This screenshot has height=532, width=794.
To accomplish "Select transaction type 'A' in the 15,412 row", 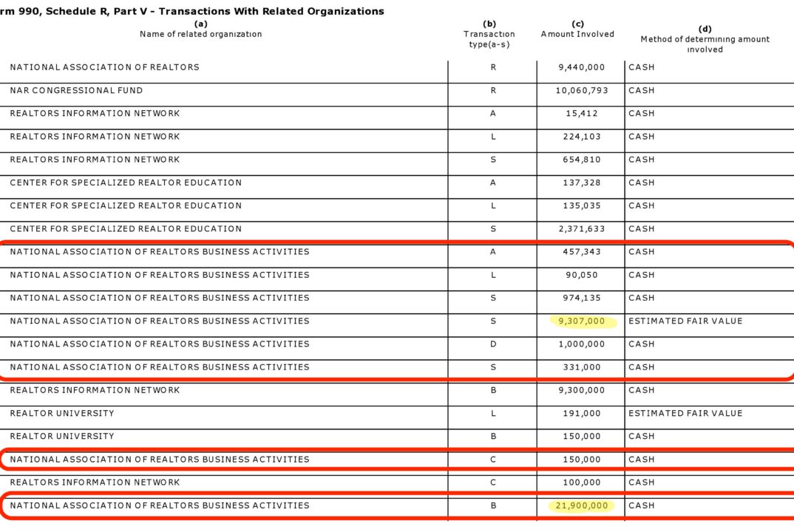I will [x=493, y=113].
